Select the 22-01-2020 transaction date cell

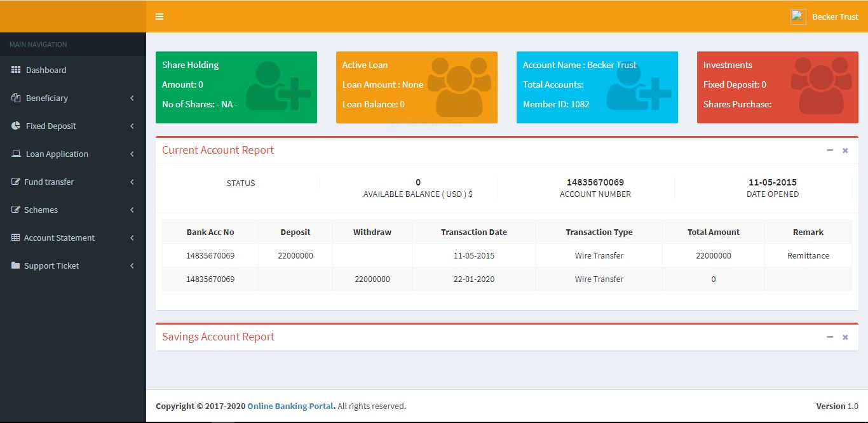[474, 279]
